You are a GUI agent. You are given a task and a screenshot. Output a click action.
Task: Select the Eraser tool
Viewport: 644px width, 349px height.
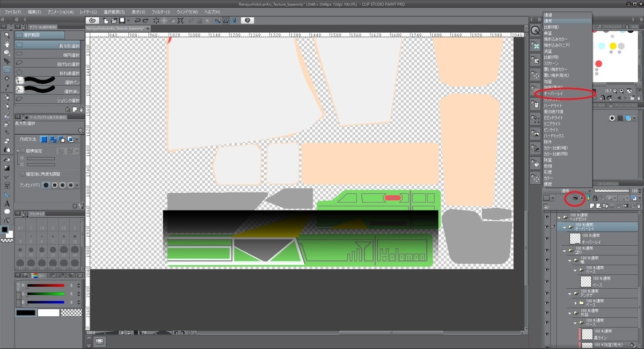(7, 141)
